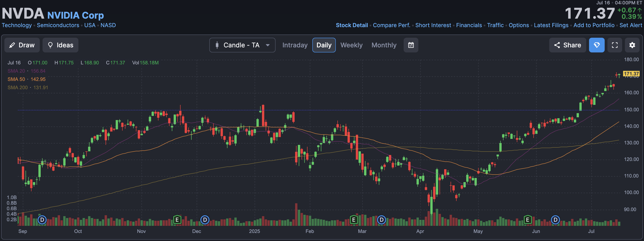644x241 pixels.
Task: Open the calendar date range picker
Action: click(x=411, y=45)
